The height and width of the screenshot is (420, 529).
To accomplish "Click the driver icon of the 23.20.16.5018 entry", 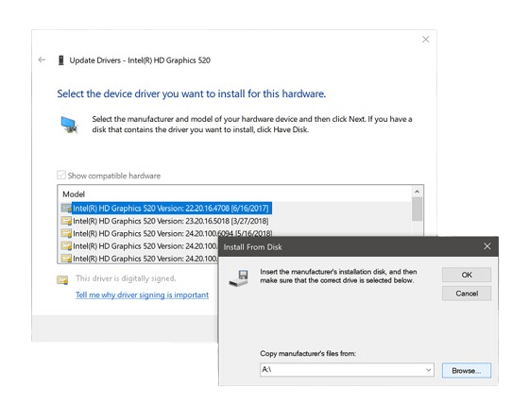I will pyautogui.click(x=66, y=221).
